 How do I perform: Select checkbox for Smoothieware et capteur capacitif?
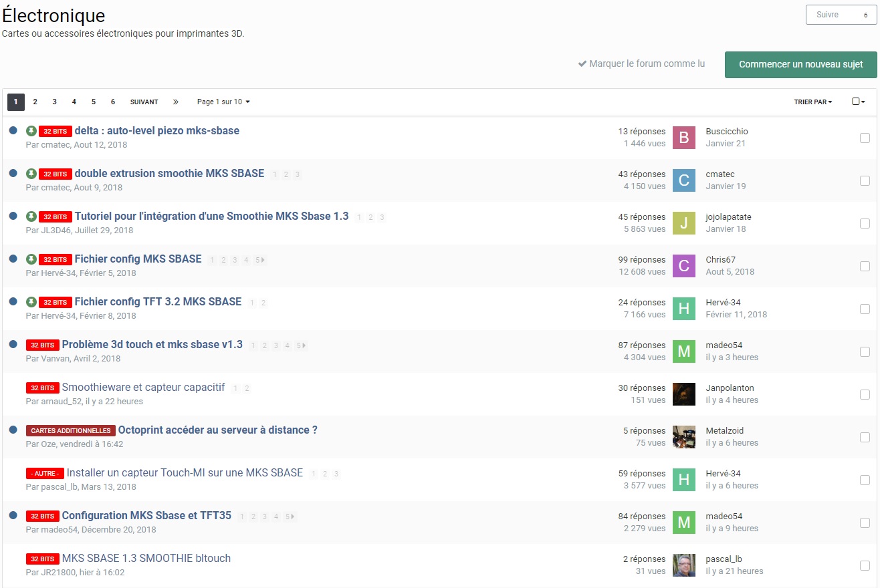tap(865, 394)
